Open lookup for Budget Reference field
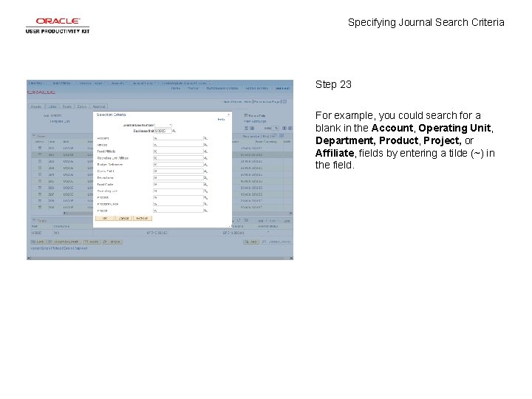This screenshot has height=399, width=532. click(205, 165)
